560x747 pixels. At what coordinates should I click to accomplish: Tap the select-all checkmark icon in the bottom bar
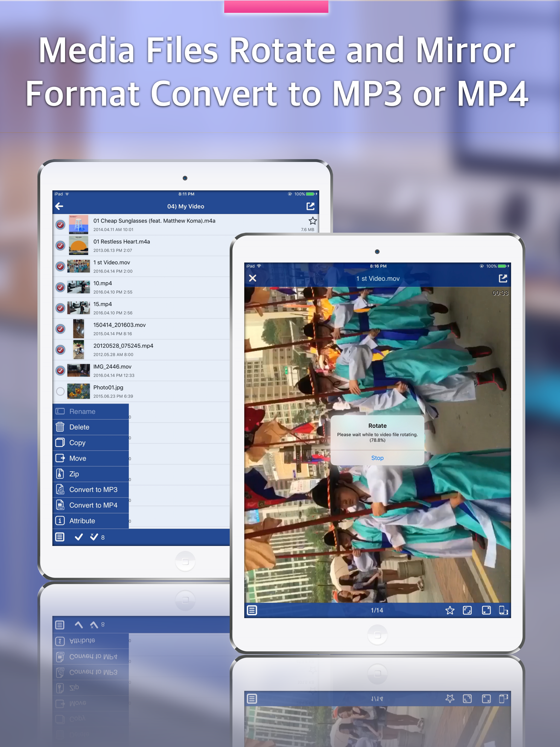point(79,537)
